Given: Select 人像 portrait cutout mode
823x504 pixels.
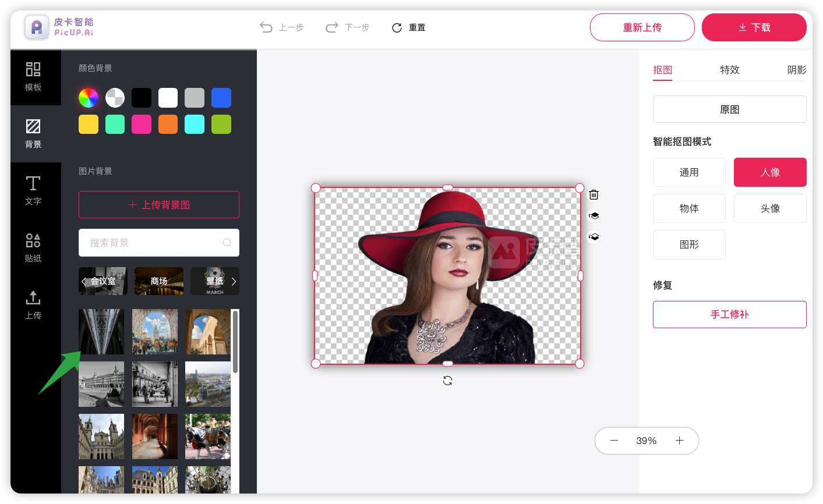Looking at the screenshot, I should (x=770, y=172).
